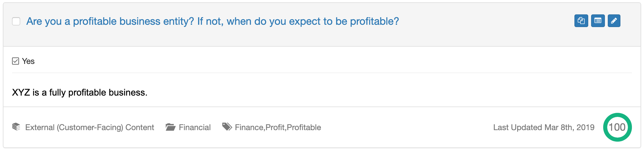This screenshot has width=644, height=152.
Task: Open the list details view icon button
Action: (x=598, y=21)
